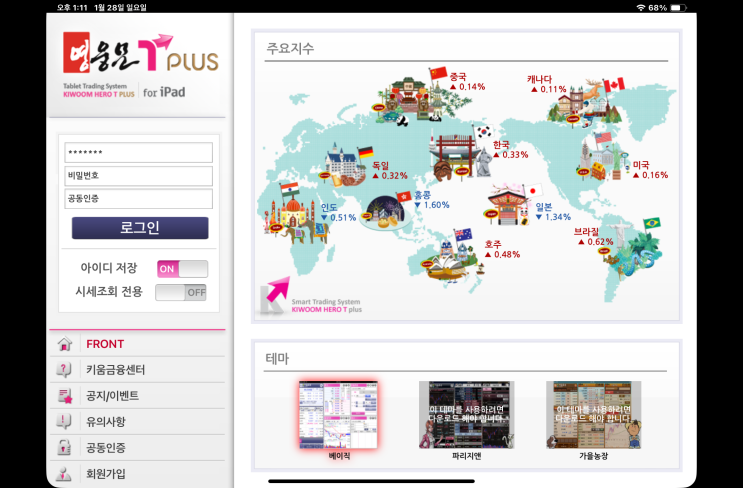This screenshot has height=488, width=743.
Task: Tap 홍콩 index value 1.60%
Action: (x=432, y=205)
